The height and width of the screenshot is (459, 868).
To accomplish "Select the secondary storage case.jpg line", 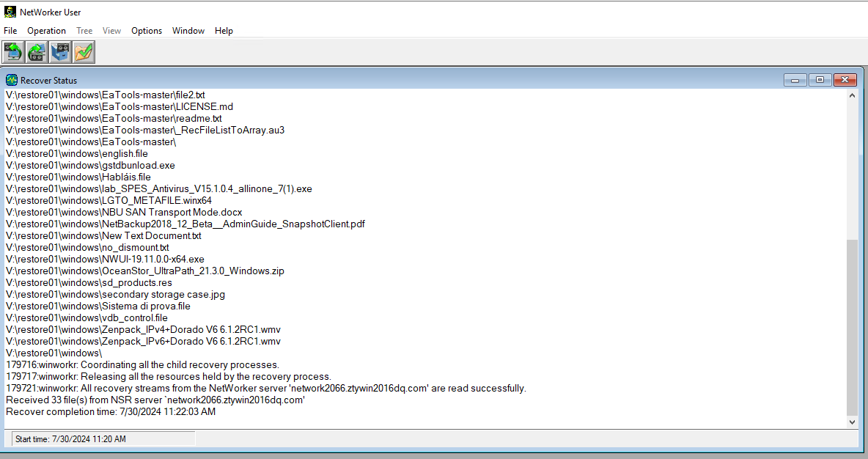I will point(115,295).
